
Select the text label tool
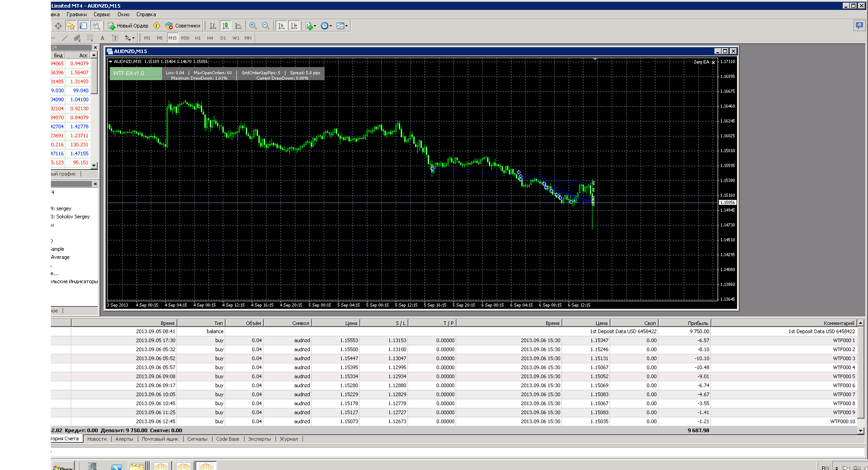[x=115, y=38]
